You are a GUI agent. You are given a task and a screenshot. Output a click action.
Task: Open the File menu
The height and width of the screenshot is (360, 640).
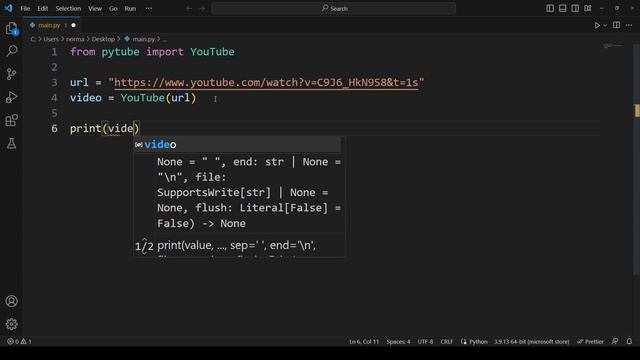(25, 8)
